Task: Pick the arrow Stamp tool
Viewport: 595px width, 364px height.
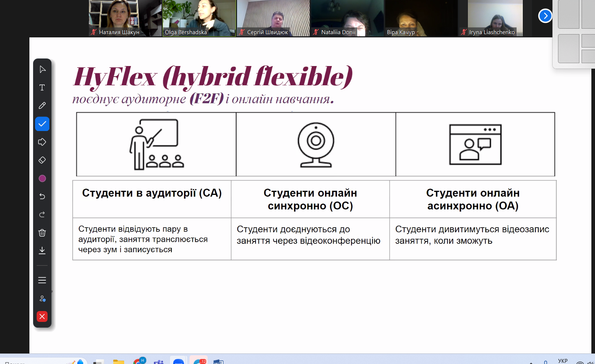Action: [42, 142]
